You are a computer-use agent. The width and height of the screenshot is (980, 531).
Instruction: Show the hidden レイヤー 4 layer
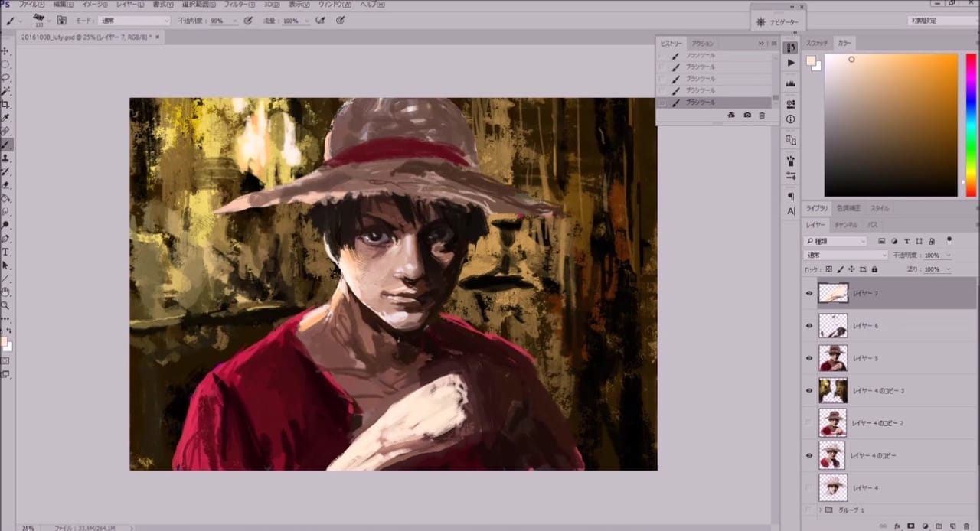[x=809, y=487]
